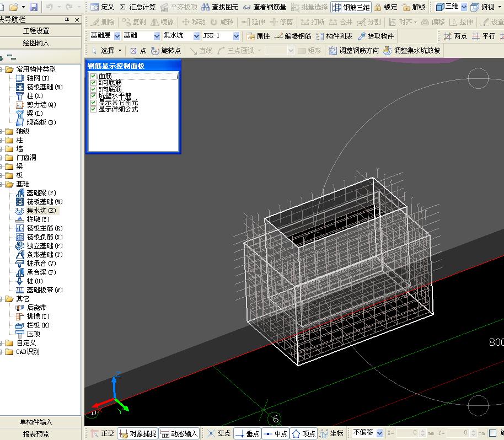Toggle 钢筋三维 rebar 3D view

click(x=351, y=7)
